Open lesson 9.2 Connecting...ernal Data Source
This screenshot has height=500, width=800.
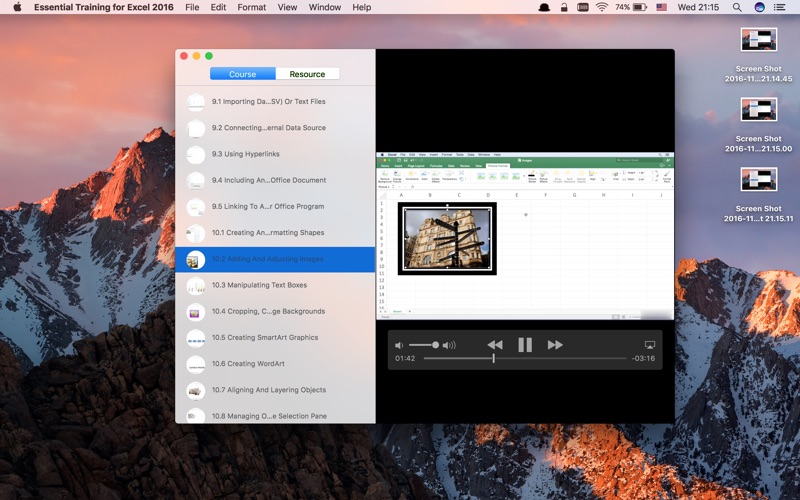[x=275, y=128]
